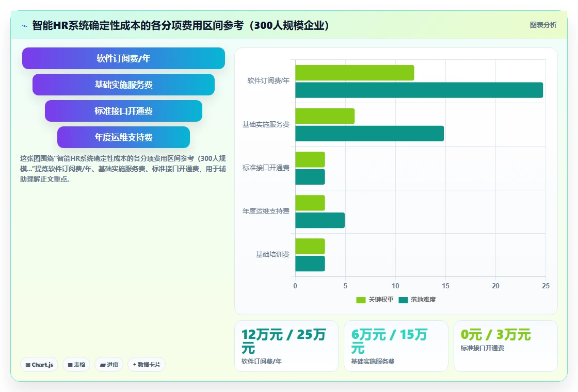Click the x-axis tick value 15
Viewport: 578px width, 392px height.
coord(445,286)
